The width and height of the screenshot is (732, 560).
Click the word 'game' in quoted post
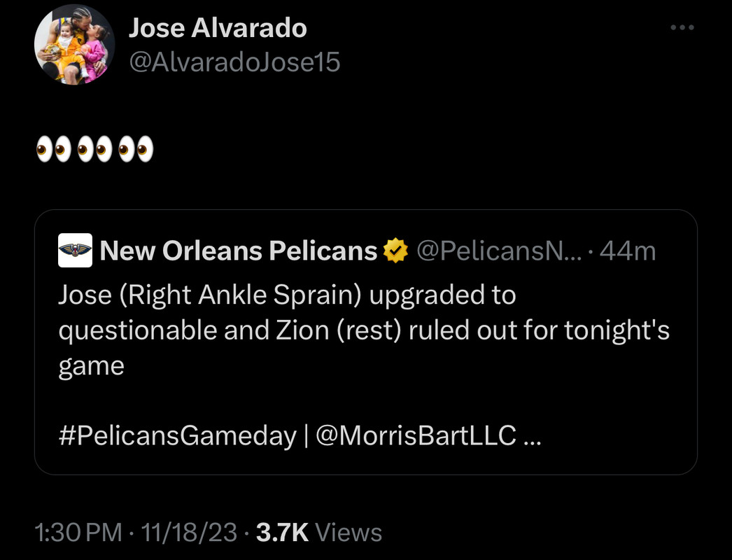coord(91,366)
